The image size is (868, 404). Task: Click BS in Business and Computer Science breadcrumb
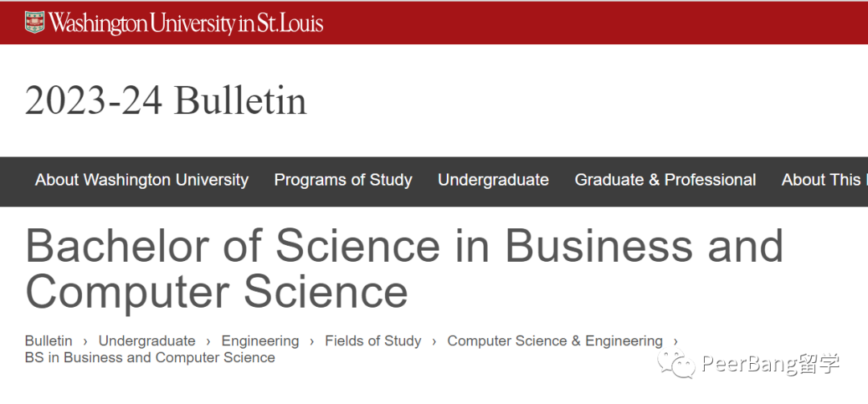150,357
